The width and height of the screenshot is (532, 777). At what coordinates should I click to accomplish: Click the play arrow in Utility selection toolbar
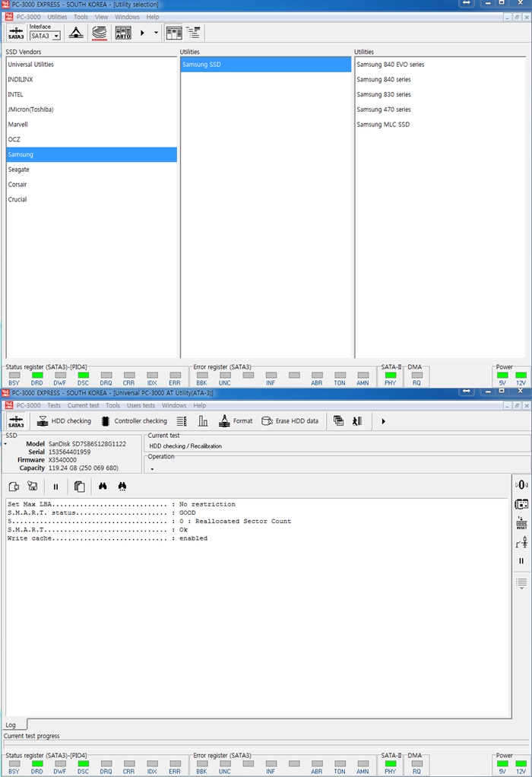142,33
